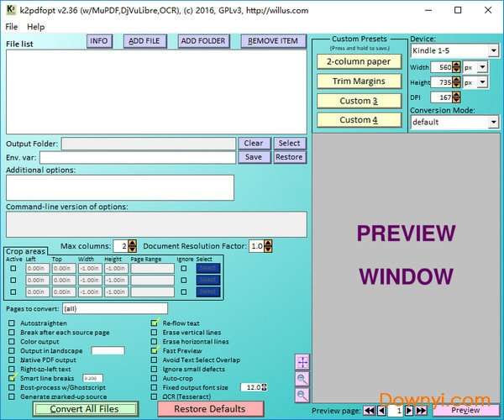
Task: Click Restore Defaults button
Action: 211,409
